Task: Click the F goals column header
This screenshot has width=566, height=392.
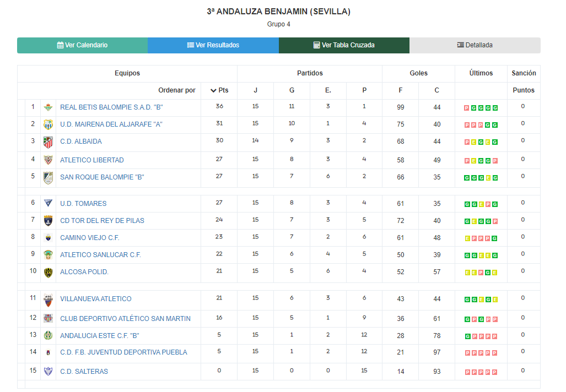Action: tap(400, 90)
